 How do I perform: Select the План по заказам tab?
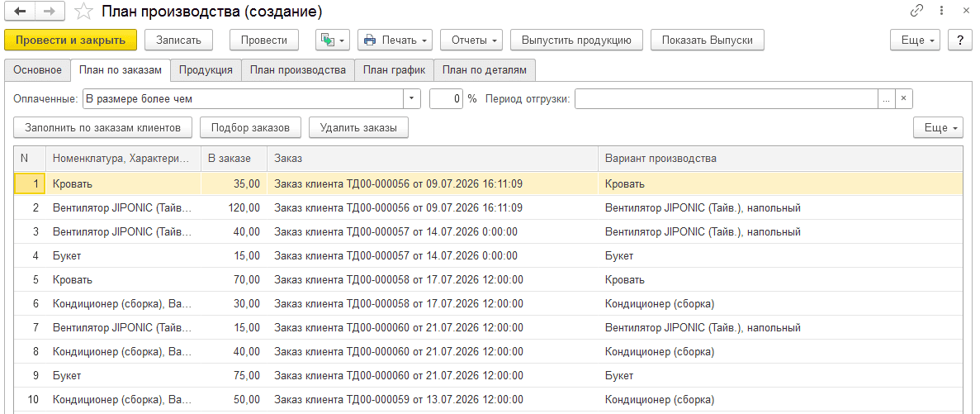click(121, 70)
